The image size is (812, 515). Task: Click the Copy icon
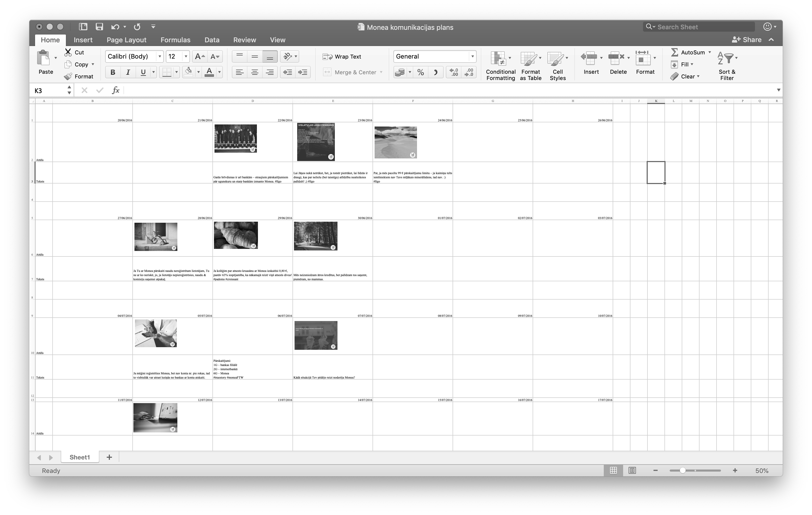[x=68, y=64]
